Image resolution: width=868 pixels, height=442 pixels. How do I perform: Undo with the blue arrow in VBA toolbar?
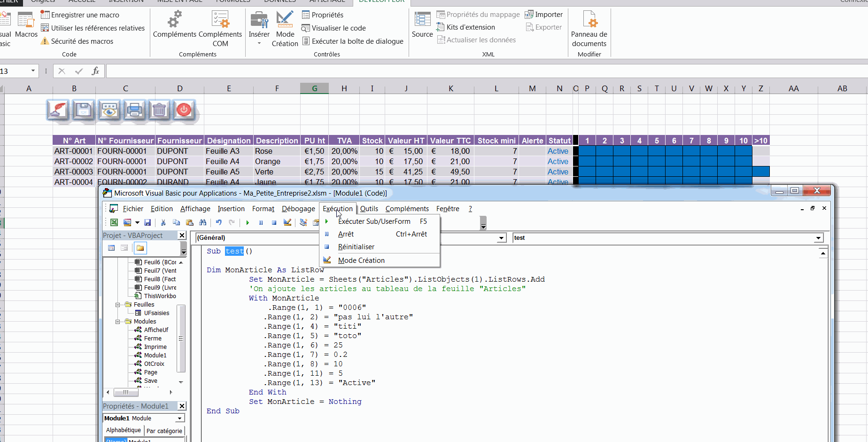pyautogui.click(x=218, y=222)
